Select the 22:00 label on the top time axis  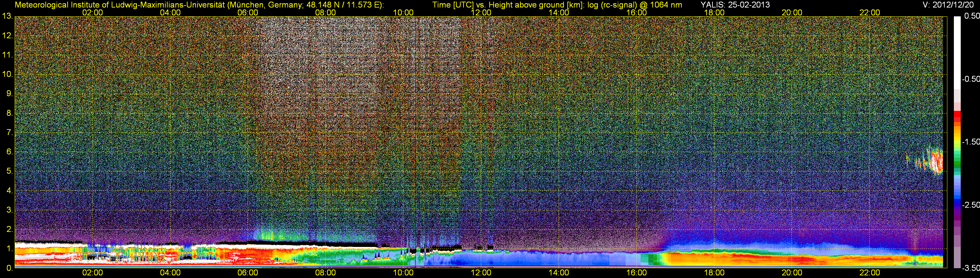(870, 12)
